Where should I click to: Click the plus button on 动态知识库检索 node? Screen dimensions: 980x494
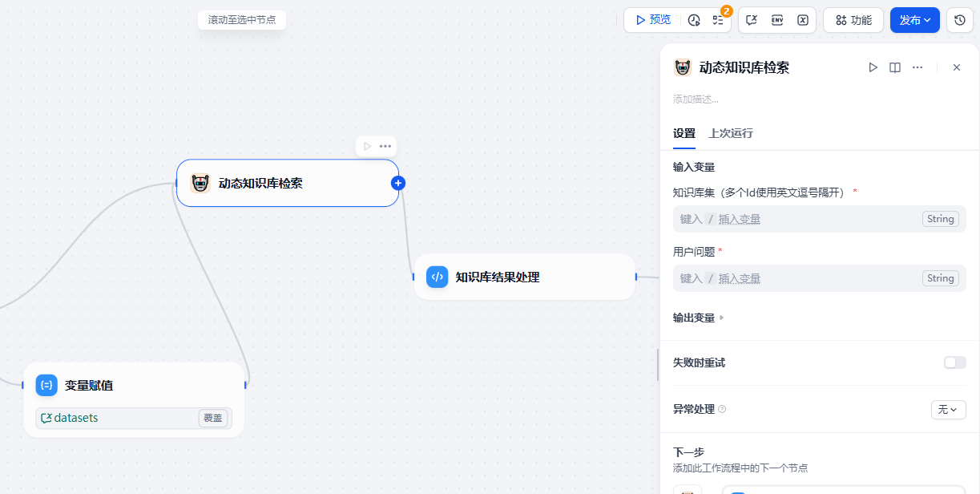(x=398, y=183)
